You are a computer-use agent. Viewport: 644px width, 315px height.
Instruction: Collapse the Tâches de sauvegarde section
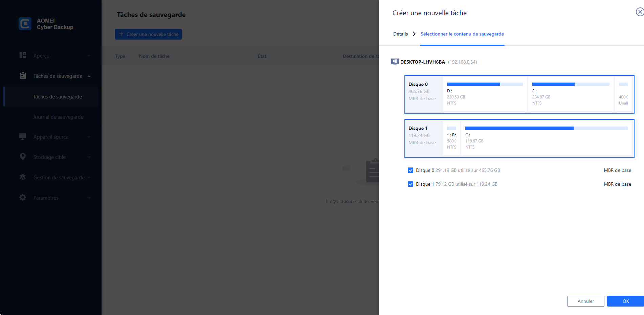point(89,76)
